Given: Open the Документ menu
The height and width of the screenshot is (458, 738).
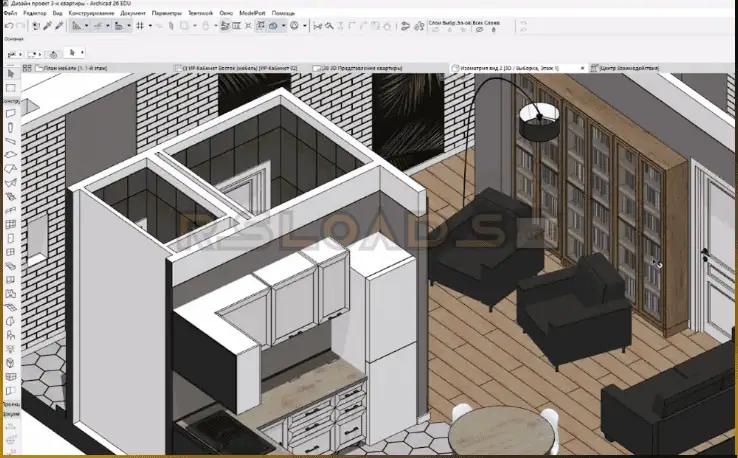Looking at the screenshot, I should [x=133, y=13].
